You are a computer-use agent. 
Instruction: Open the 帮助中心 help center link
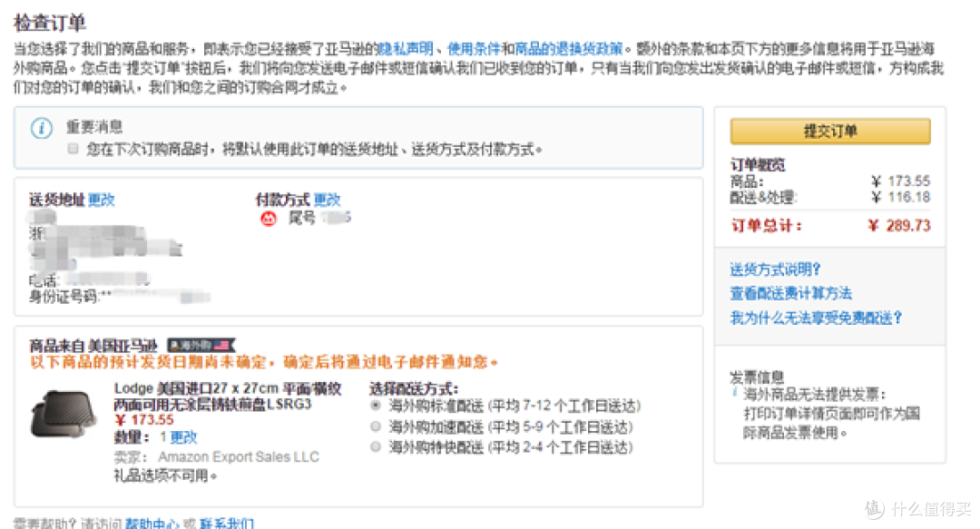pyautogui.click(x=152, y=524)
